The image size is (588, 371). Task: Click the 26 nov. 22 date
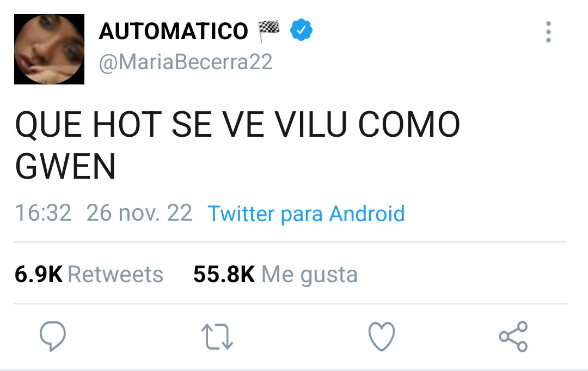[139, 213]
